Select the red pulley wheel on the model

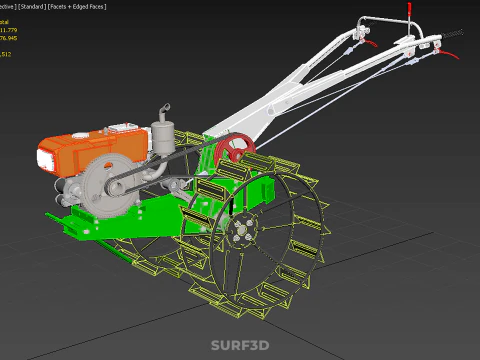[x=235, y=149]
